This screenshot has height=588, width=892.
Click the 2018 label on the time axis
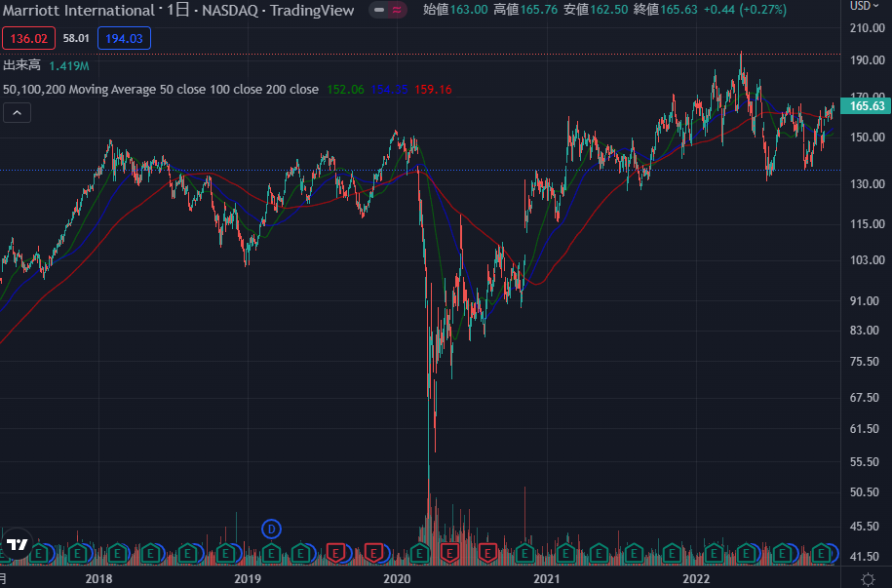[99, 579]
